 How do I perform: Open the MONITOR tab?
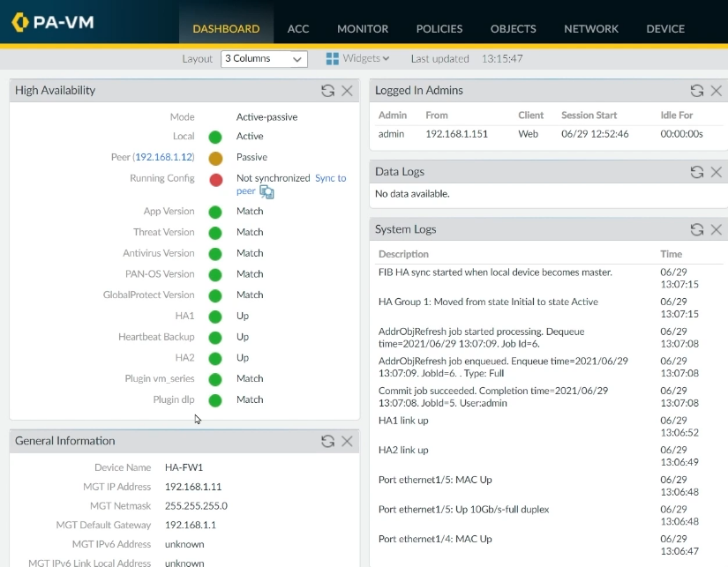click(363, 29)
